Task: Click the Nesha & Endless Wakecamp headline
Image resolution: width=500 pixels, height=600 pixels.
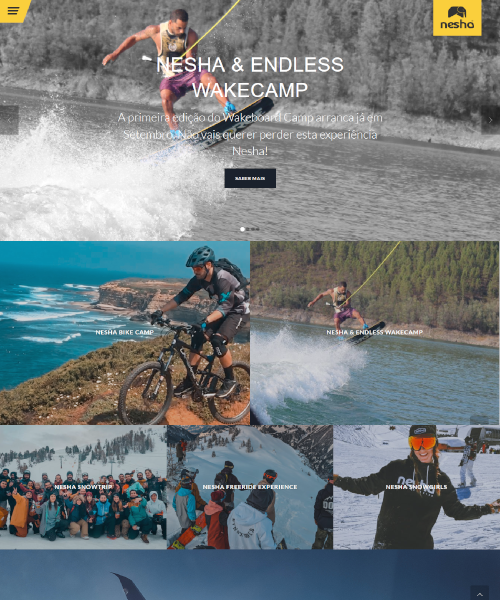Action: [x=250, y=77]
